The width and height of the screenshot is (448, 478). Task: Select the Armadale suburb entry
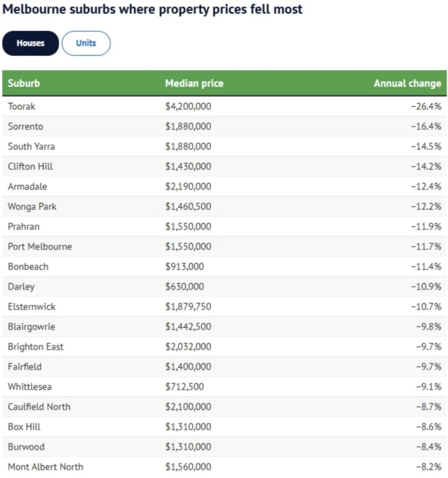tap(28, 186)
